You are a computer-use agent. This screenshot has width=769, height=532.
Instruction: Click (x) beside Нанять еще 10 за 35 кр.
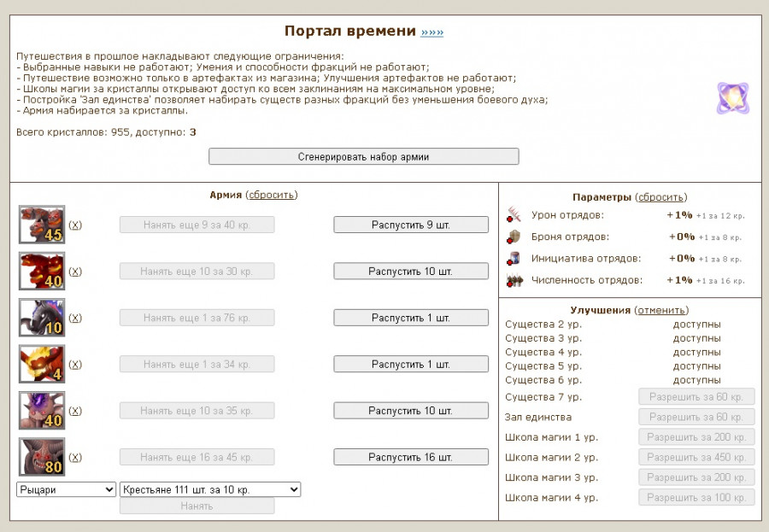[x=75, y=411]
